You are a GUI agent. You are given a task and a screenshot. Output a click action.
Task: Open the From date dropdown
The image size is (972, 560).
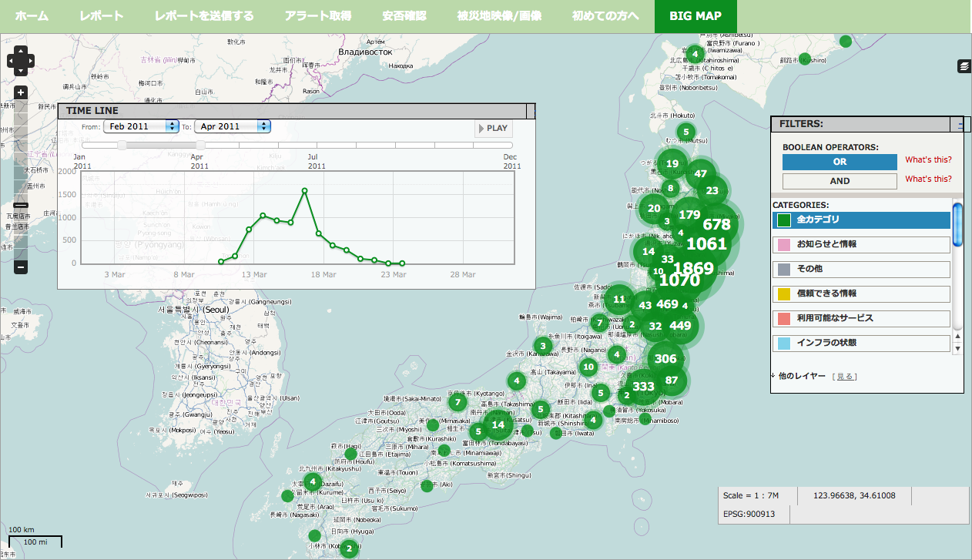coord(142,127)
